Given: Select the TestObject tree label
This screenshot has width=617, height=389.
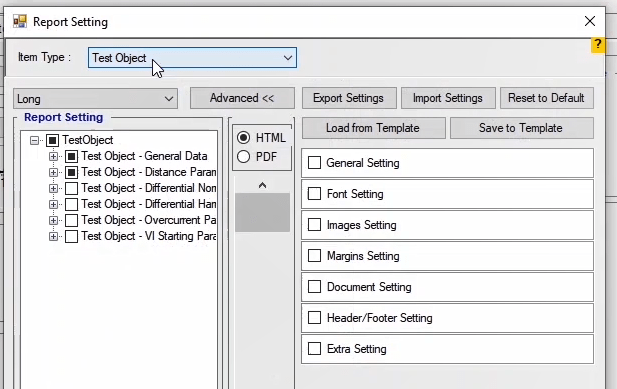Looking at the screenshot, I should (88, 140).
